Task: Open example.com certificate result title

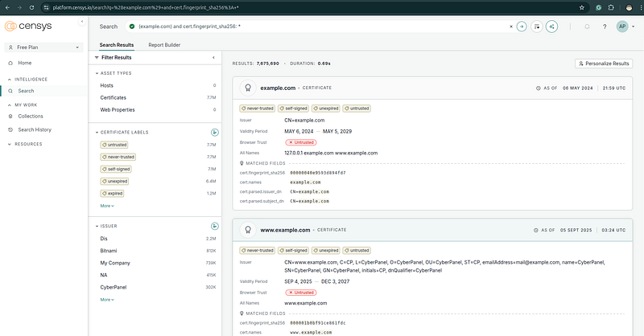Action: (x=278, y=88)
